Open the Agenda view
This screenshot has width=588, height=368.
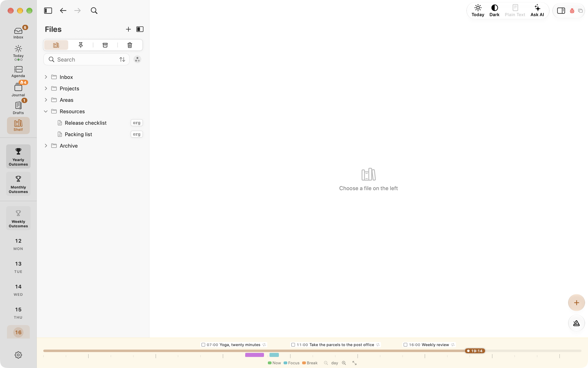pyautogui.click(x=18, y=72)
